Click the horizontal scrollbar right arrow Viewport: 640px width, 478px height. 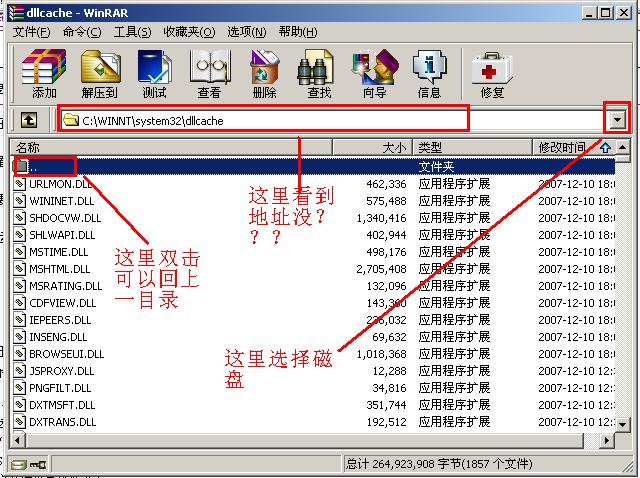(607, 441)
